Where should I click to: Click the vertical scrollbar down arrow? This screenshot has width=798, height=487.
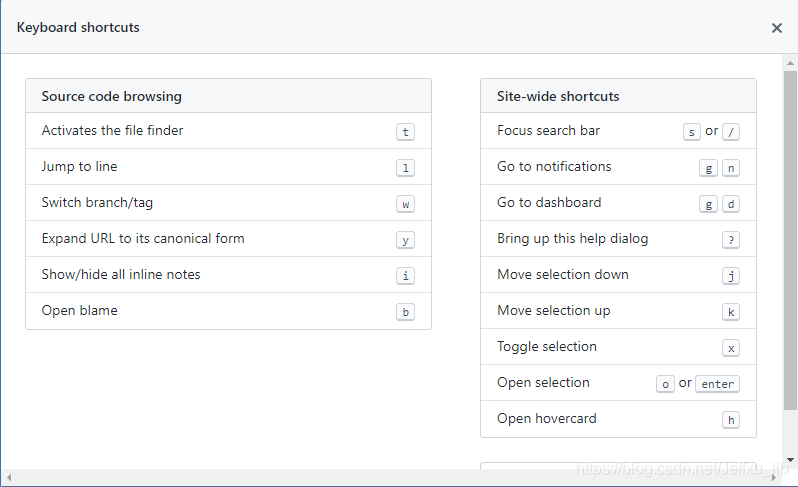click(x=790, y=461)
